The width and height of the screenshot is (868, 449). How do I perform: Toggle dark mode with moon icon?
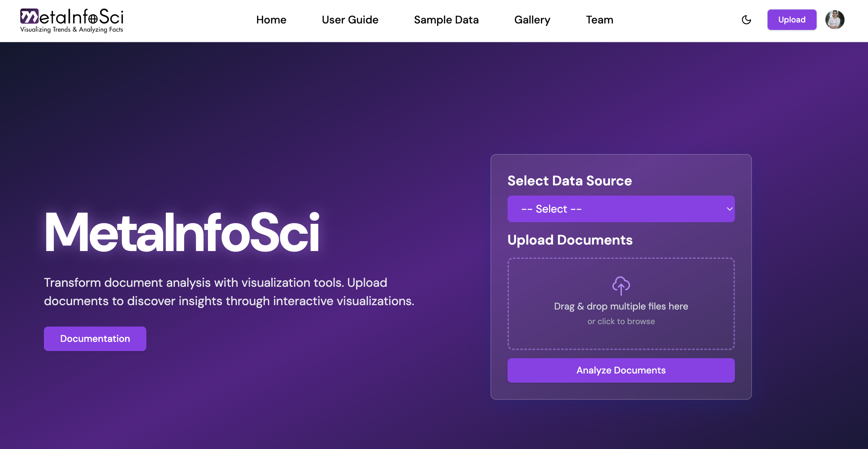746,20
